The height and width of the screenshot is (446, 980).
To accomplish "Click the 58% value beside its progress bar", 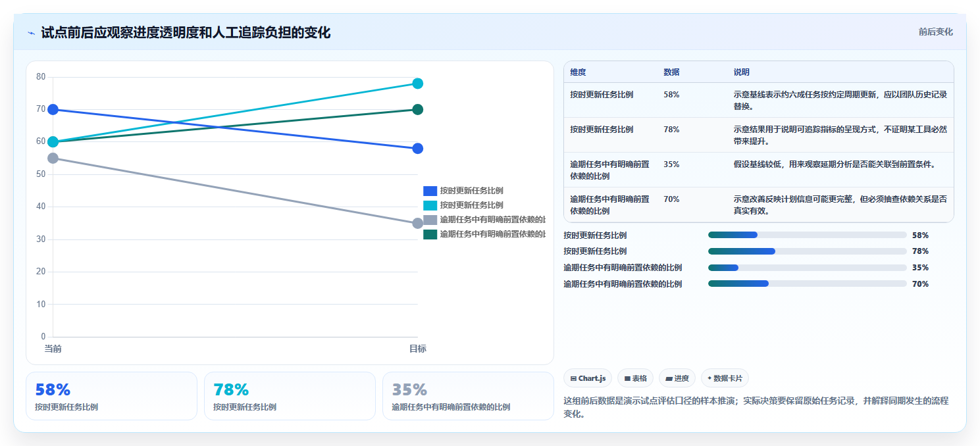I will tap(920, 235).
